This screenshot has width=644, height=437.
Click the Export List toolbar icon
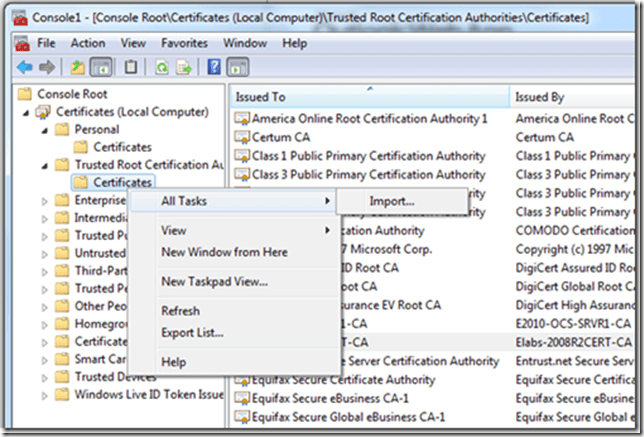[x=183, y=67]
